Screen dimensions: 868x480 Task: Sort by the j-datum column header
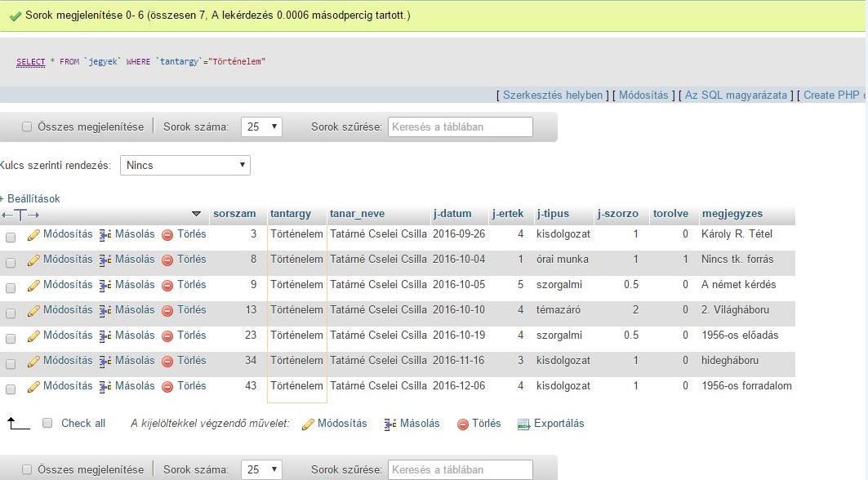(452, 214)
